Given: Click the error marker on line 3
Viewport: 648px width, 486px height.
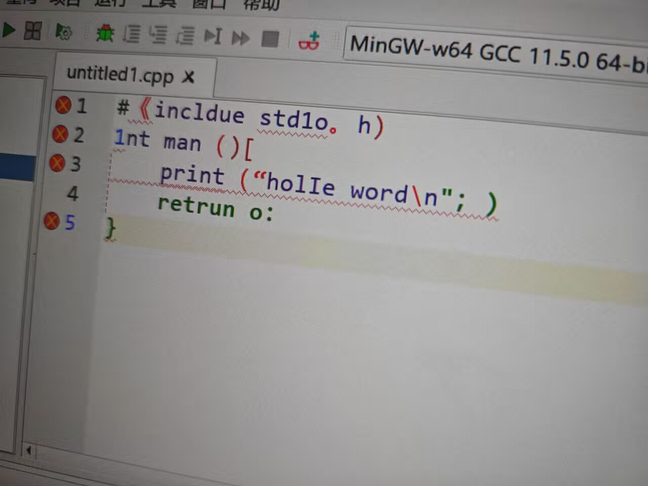Looking at the screenshot, I should 55,162.
